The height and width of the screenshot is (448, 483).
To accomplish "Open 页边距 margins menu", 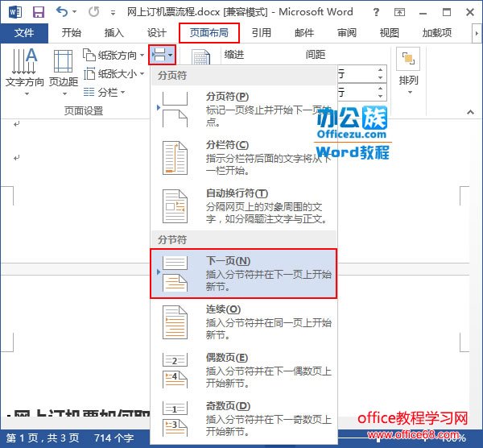I will coord(64,72).
